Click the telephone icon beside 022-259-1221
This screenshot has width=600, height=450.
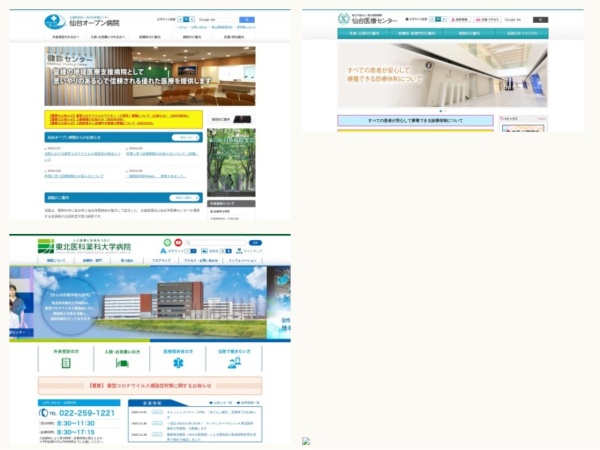coord(43,413)
